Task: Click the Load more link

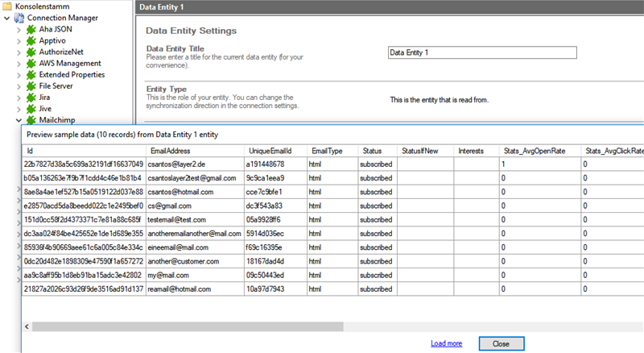Action: (x=446, y=343)
